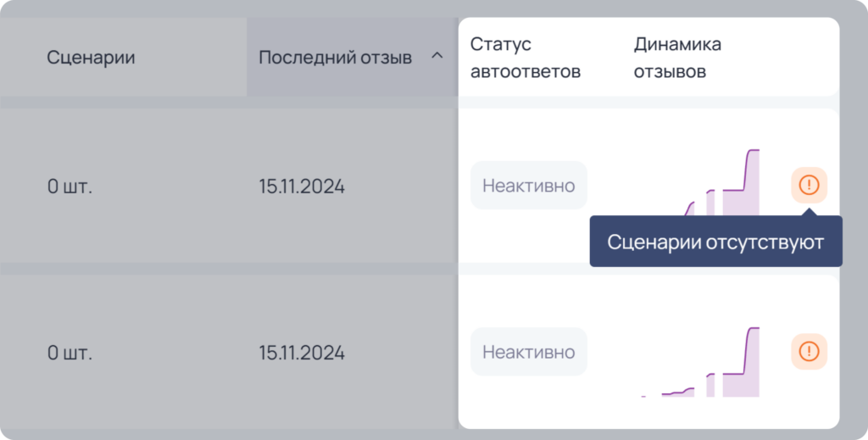Click the Сценарии отсутствуют tooltip
The height and width of the screenshot is (440, 868).
715,242
